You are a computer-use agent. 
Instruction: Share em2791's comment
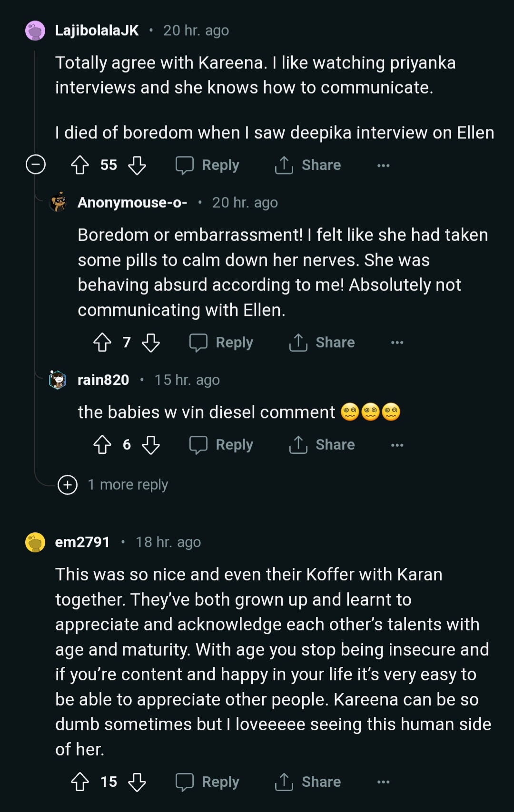pos(308,782)
